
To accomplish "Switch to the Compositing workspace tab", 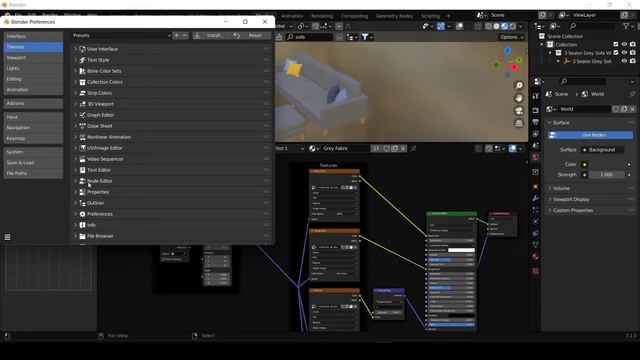I will 354,16.
